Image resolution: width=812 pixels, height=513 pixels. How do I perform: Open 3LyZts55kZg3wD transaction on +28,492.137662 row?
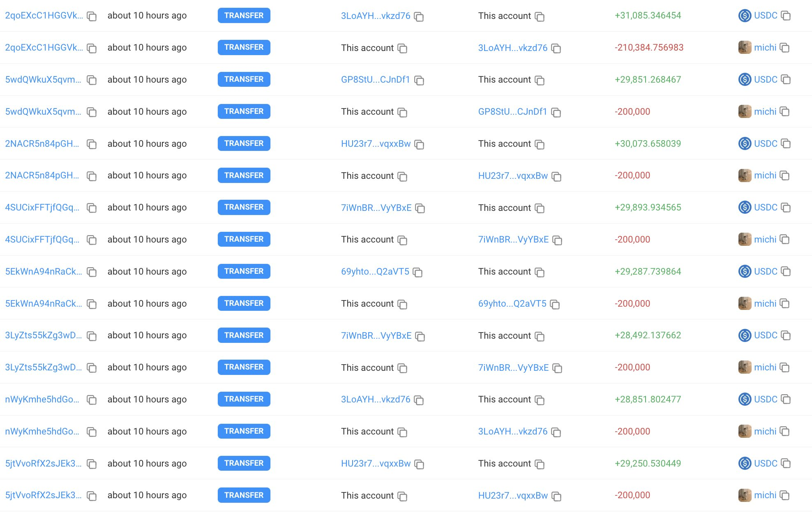pyautogui.click(x=43, y=335)
